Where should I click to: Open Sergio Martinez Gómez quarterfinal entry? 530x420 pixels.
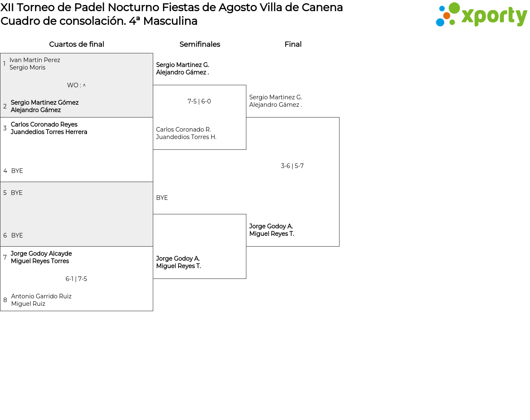[45, 106]
